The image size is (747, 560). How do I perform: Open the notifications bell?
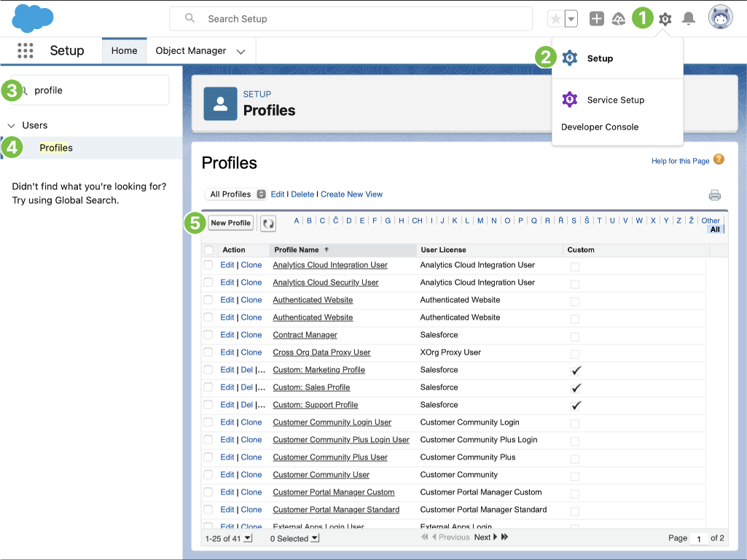click(688, 19)
